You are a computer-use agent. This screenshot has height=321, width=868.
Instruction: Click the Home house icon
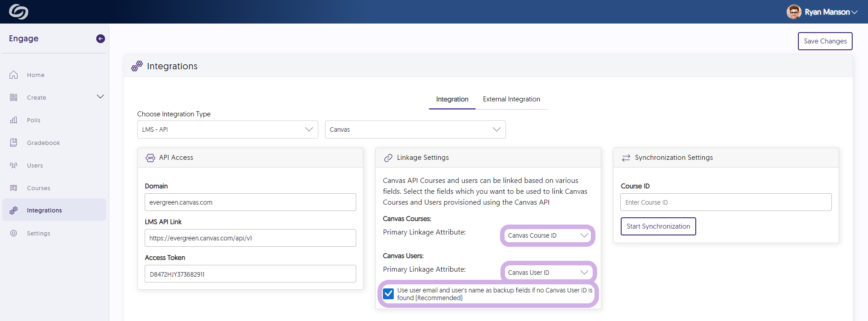coord(14,75)
